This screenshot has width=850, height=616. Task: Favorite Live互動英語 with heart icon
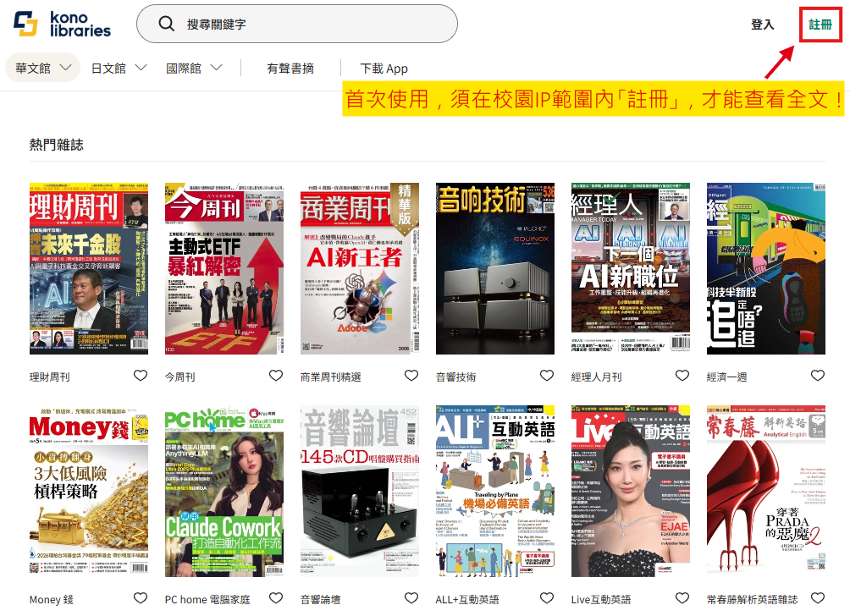tap(682, 598)
